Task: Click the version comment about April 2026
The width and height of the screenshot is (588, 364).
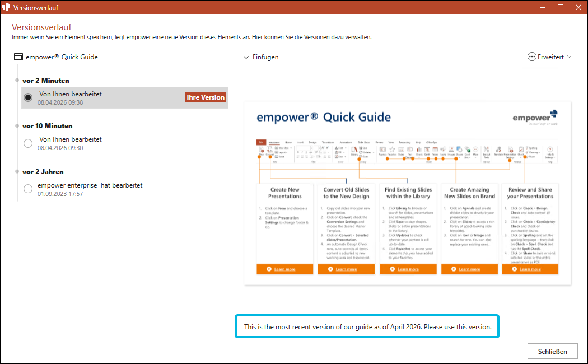Action: (367, 327)
